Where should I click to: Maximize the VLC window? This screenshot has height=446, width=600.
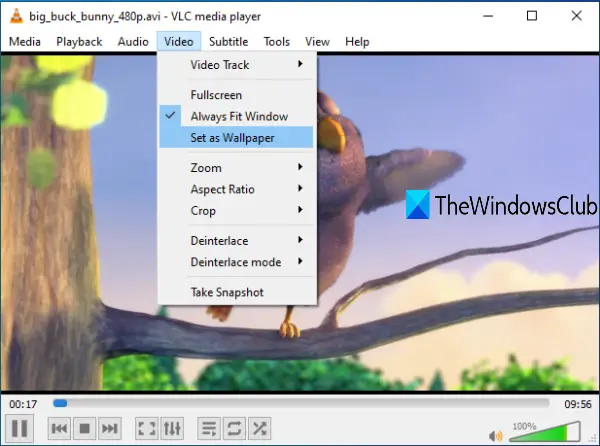click(532, 16)
